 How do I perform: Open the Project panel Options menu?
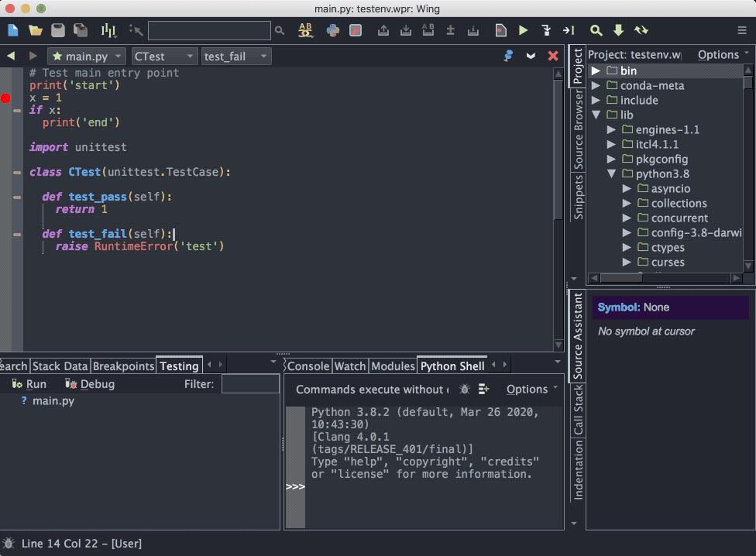pyautogui.click(x=723, y=54)
